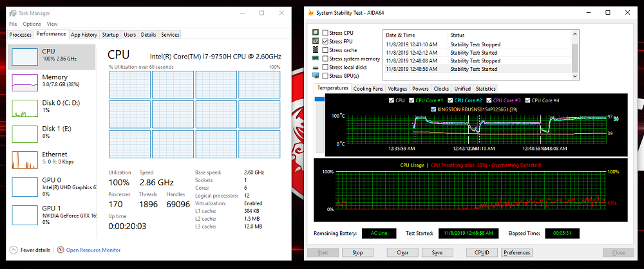Click the Stress local disks drive icon

point(316,68)
